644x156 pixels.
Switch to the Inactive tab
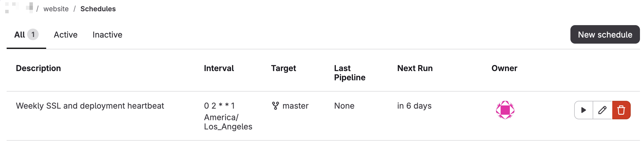107,35
